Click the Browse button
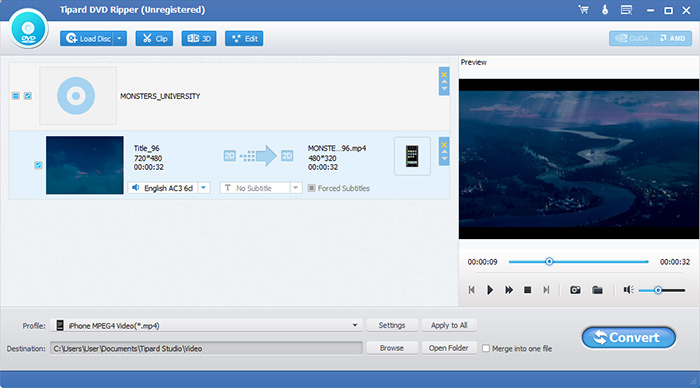Viewport: 700px width, 388px height. [392, 348]
